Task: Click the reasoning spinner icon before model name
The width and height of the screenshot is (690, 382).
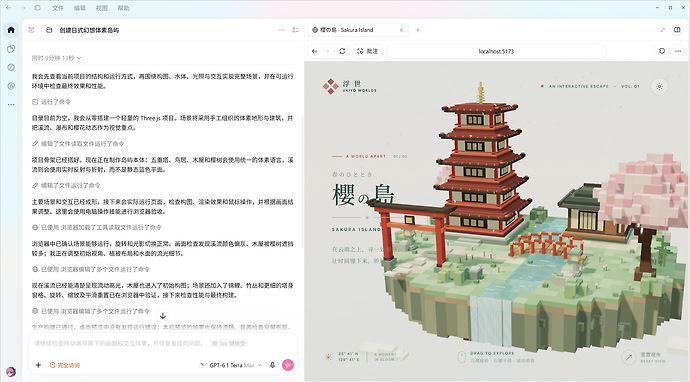Action: pyautogui.click(x=202, y=365)
